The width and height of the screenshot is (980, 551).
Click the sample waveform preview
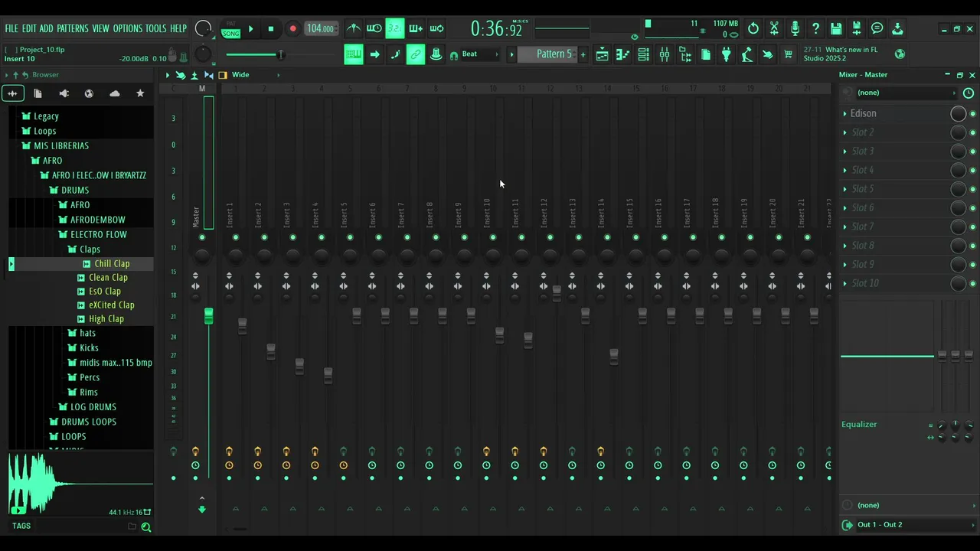coord(81,483)
